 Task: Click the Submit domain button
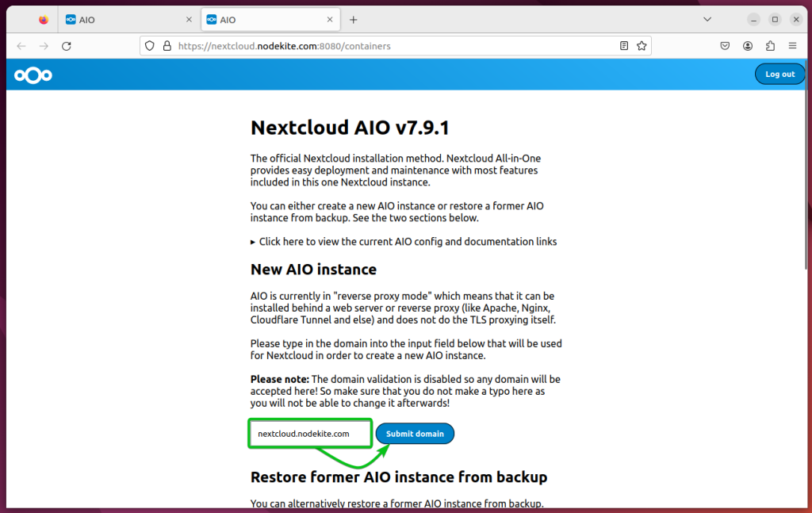(415, 433)
